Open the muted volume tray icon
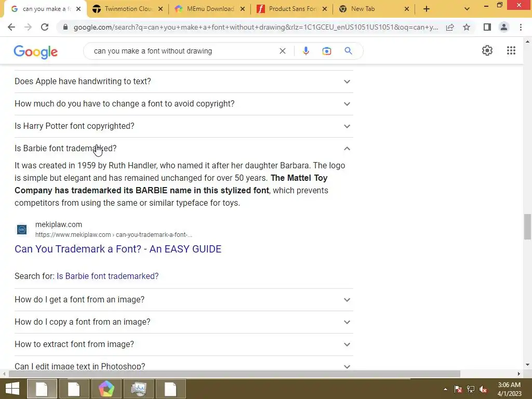532x399 pixels. tap(483, 389)
